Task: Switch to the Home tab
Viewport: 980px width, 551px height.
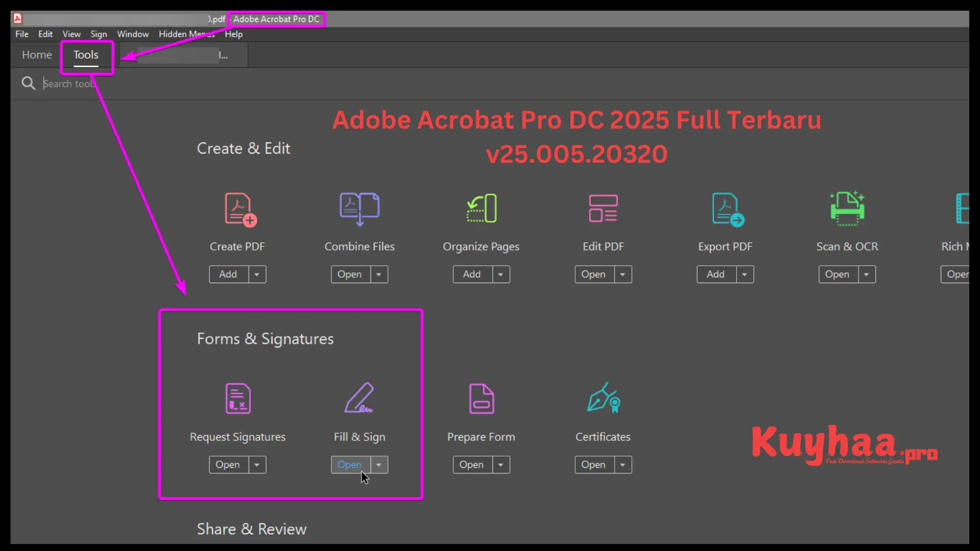Action: pyautogui.click(x=36, y=55)
